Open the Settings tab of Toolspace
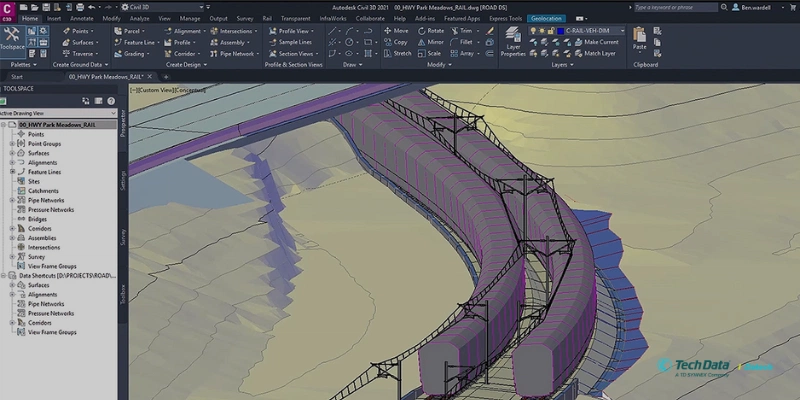The image size is (800, 400). pyautogui.click(x=123, y=180)
